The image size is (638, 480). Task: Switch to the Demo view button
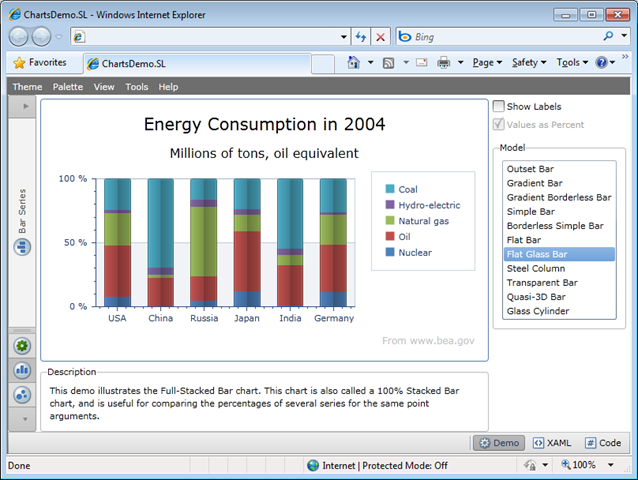click(x=499, y=443)
